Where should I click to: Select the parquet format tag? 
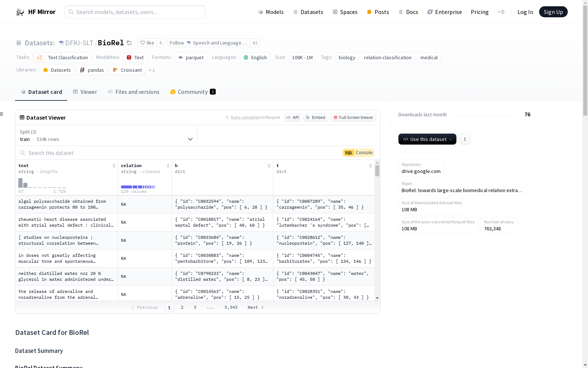point(190,57)
